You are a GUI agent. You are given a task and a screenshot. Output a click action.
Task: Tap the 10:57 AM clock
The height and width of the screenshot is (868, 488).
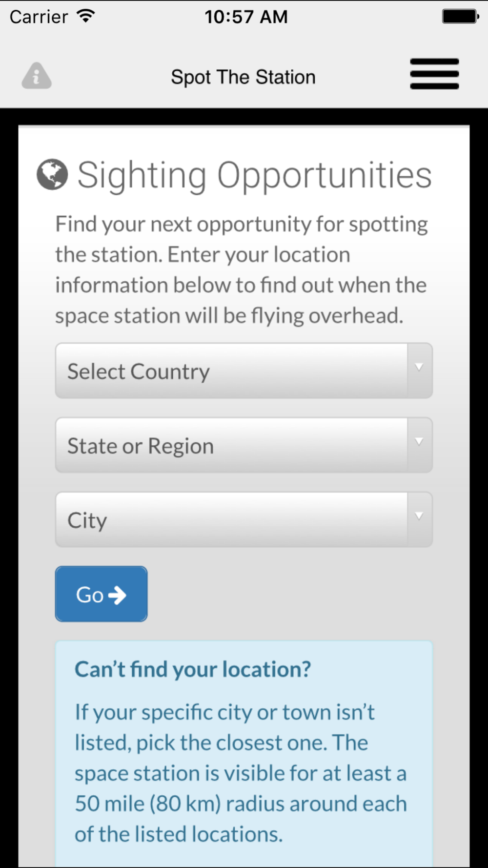246,17
